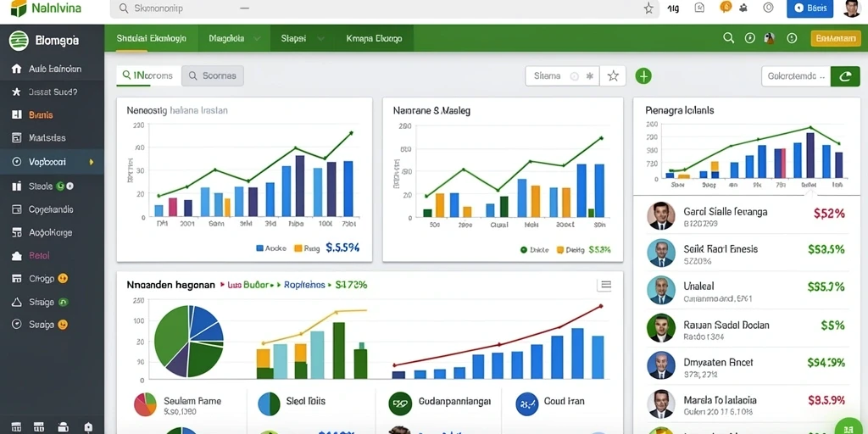Click the yellow Eaukartam button

point(836,38)
